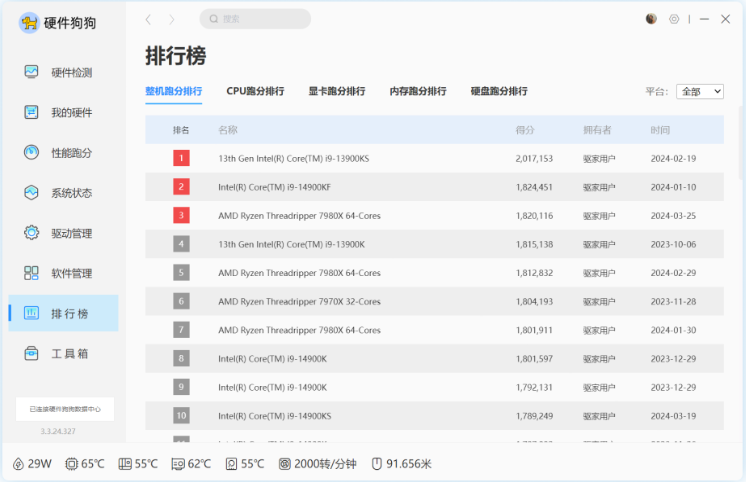Screen dimensions: 746x482
Task: Click score 2,017,153
Action: (534, 158)
